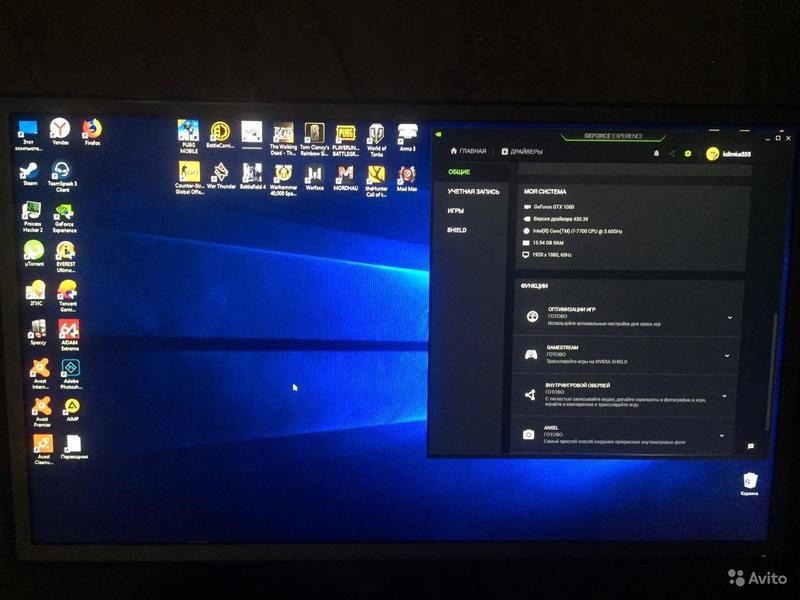Select the AIMP player shortcut
800x600 pixels.
(72, 410)
